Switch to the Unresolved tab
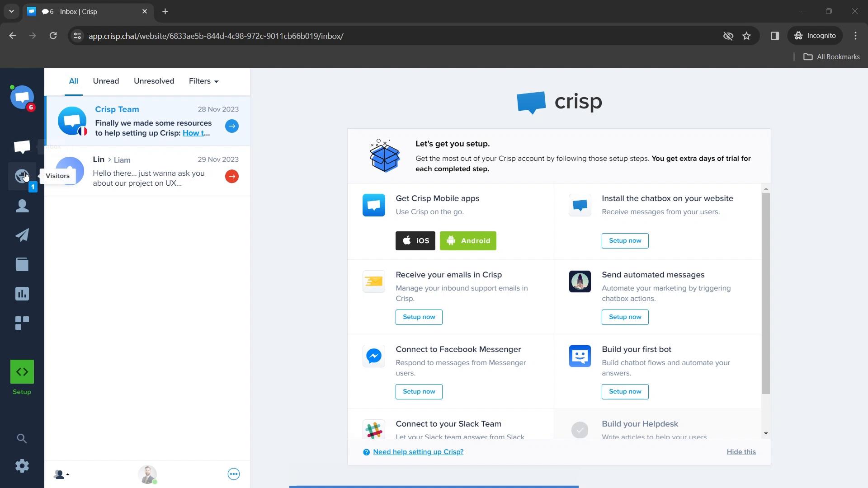 point(154,80)
